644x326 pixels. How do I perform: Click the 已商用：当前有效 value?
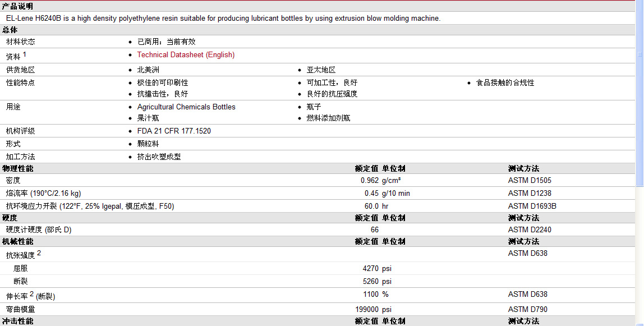pos(167,42)
